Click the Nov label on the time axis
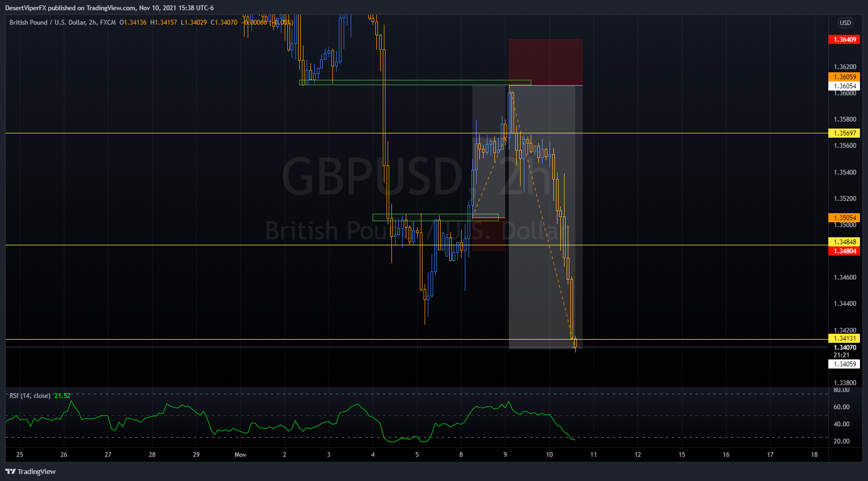The image size is (868, 481). click(x=240, y=455)
